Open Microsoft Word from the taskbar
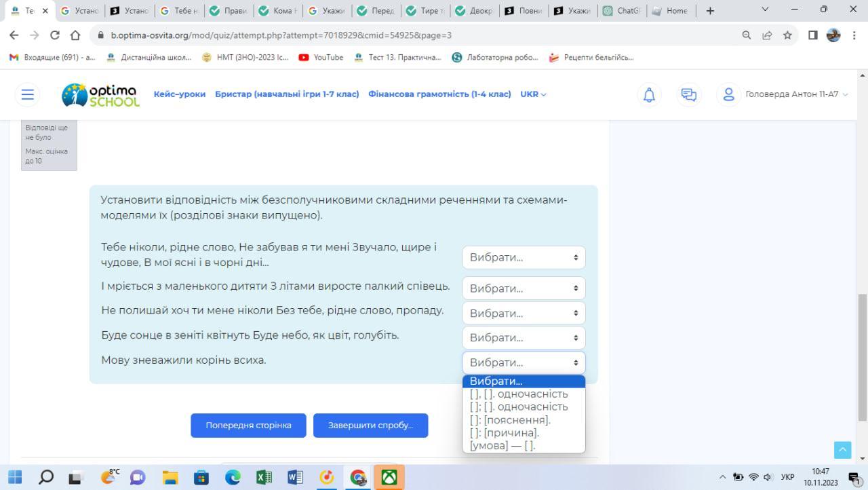 pyautogui.click(x=295, y=477)
